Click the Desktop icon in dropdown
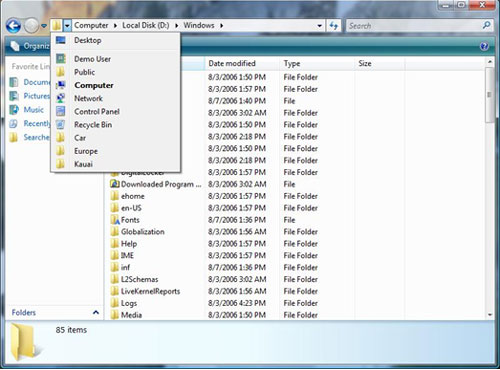Screen dimensions: 500x370 pyautogui.click(x=61, y=40)
